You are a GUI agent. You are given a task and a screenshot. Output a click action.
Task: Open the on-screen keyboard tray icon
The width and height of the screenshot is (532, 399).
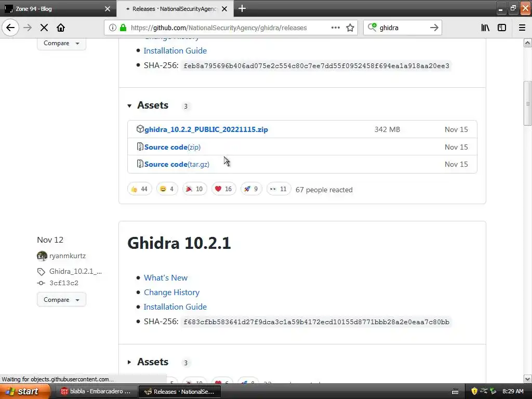[x=455, y=392]
